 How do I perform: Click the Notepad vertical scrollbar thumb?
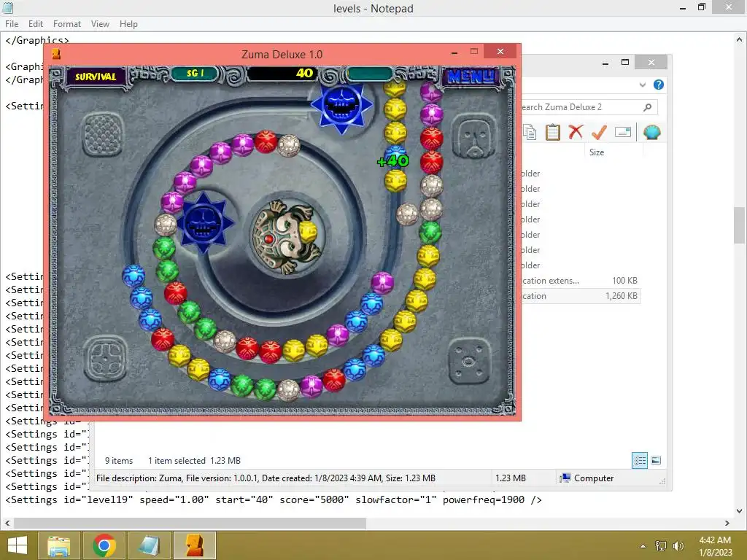(x=740, y=225)
